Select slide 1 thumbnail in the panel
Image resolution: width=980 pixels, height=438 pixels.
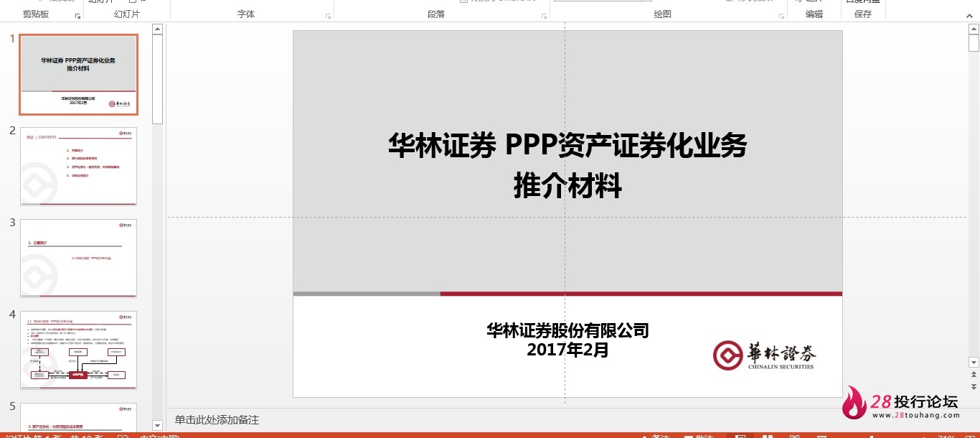(x=78, y=75)
